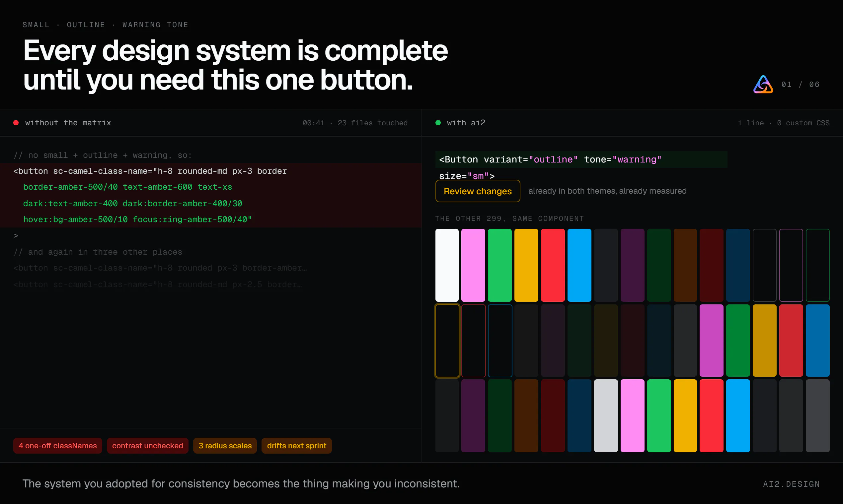Click the 'AI2.DESIGN' footer text
The image size is (843, 504).
[791, 484]
